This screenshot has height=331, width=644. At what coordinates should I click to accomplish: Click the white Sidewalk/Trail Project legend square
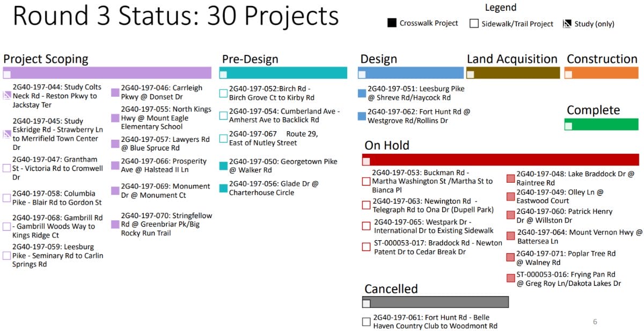(474, 24)
